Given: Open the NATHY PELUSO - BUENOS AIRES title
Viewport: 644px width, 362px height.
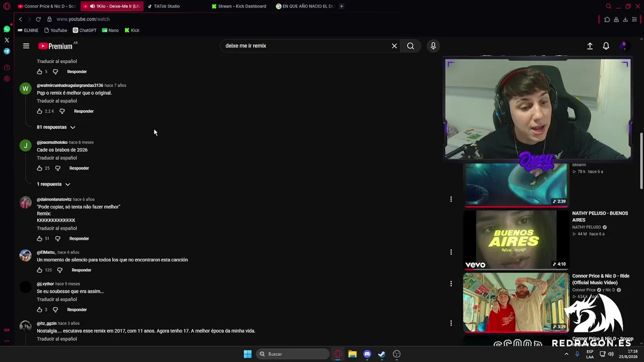Looking at the screenshot, I should point(600,217).
